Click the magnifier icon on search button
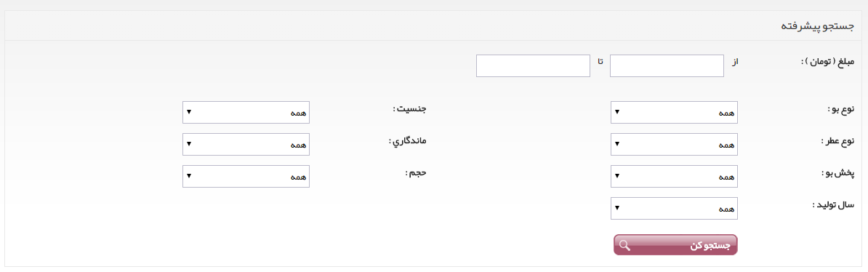Screen dimensions: 868x272 pyautogui.click(x=624, y=245)
